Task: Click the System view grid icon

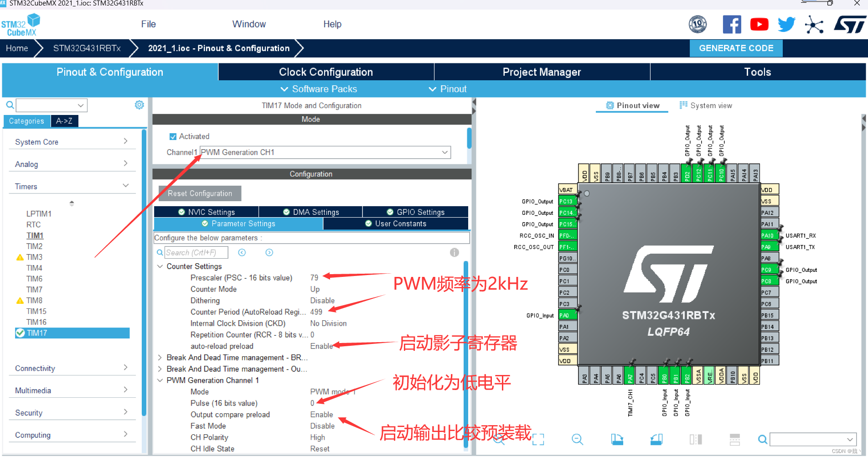Action: click(683, 105)
